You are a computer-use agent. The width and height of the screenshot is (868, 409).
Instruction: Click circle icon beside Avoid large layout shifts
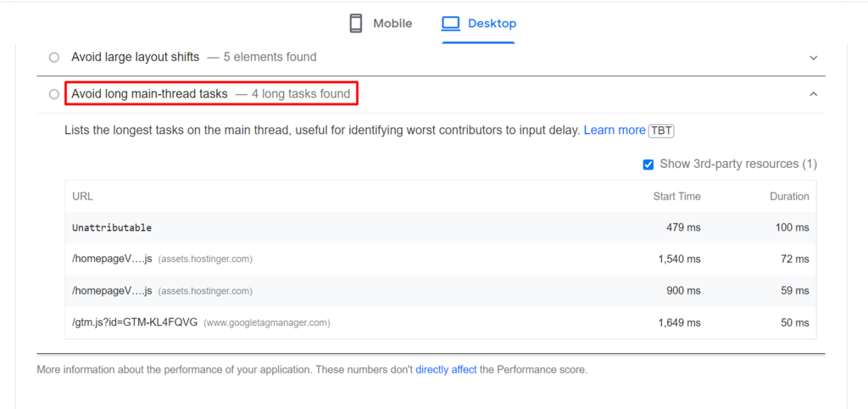point(54,58)
